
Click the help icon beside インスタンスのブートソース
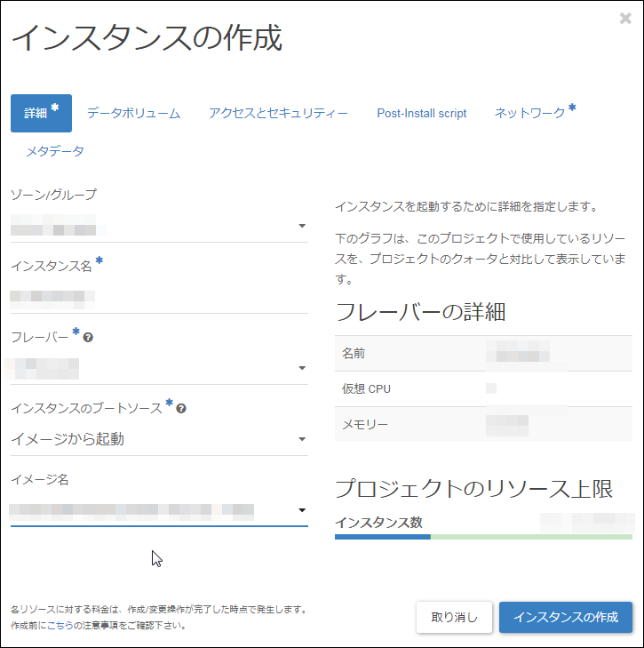(x=181, y=409)
